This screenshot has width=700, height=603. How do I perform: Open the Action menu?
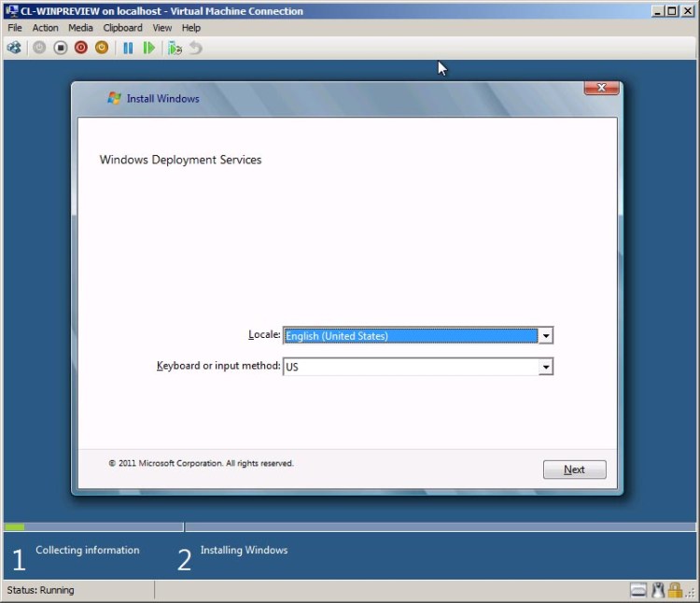pos(45,28)
